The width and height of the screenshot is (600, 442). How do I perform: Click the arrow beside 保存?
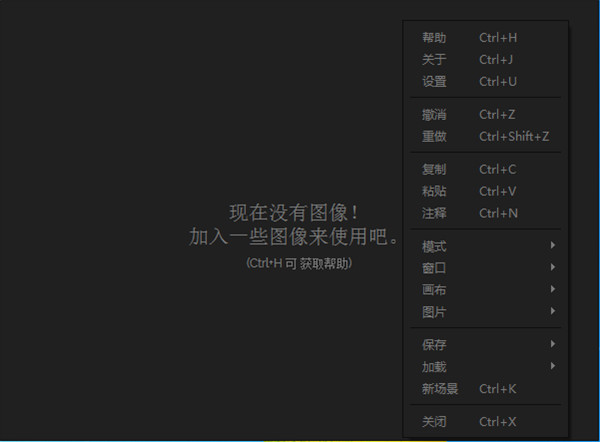[553, 344]
